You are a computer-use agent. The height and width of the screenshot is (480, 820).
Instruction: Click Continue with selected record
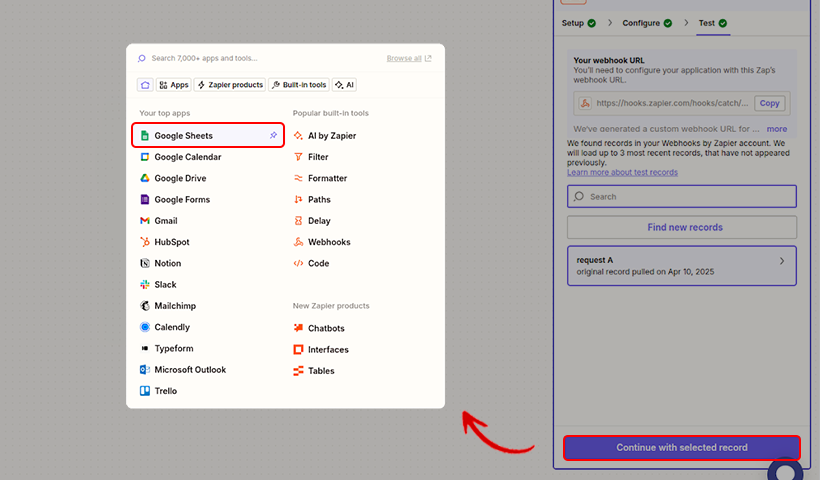pyautogui.click(x=682, y=448)
